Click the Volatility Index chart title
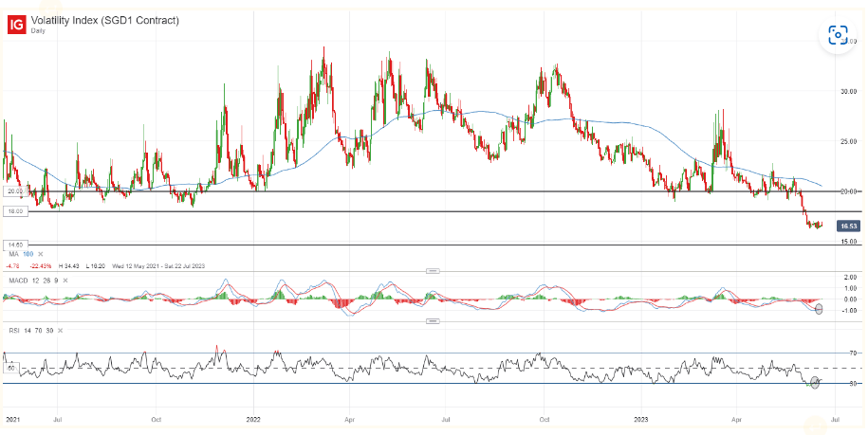 click(104, 21)
